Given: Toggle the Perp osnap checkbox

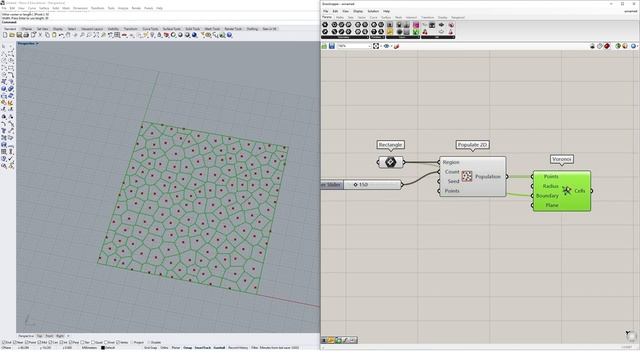Looking at the screenshot, I should (71, 342).
